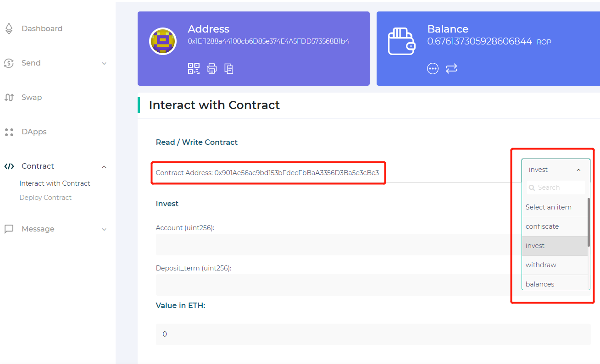
Task: Click the QR code icon under Address
Action: pos(194,69)
